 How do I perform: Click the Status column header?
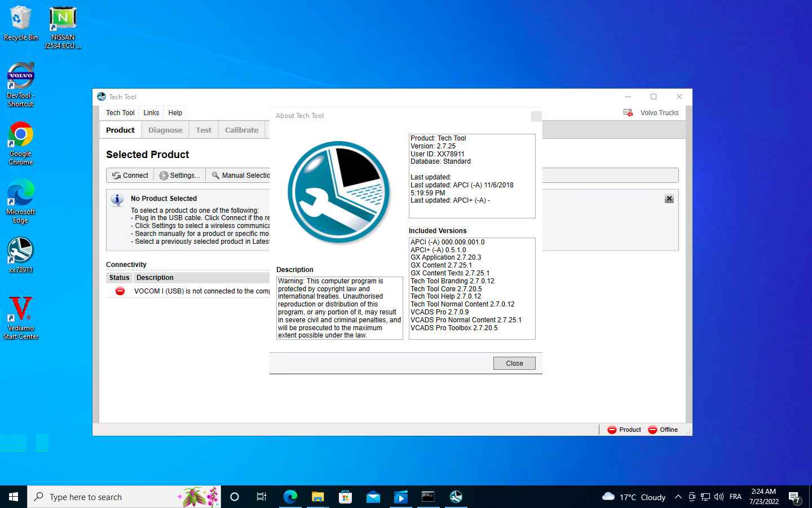pyautogui.click(x=119, y=278)
